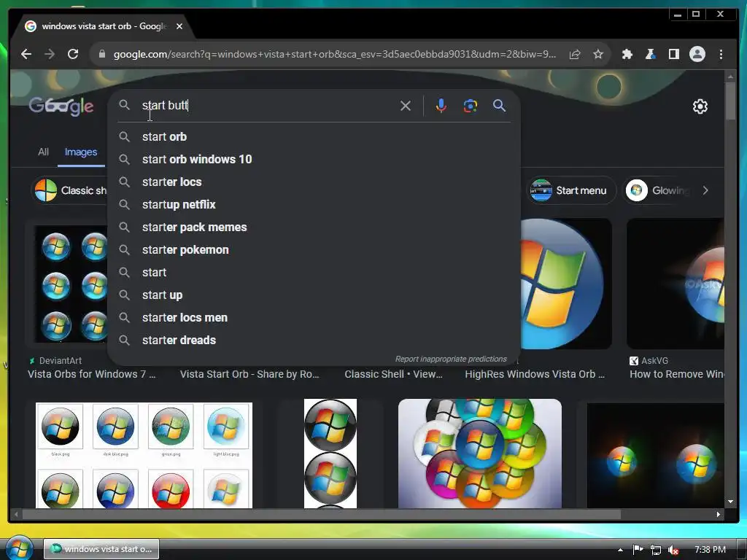Open Google quick settings gear
747x560 pixels.
tap(700, 106)
